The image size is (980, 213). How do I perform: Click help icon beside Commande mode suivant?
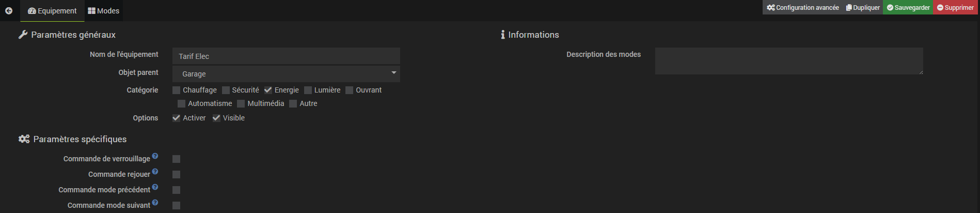[x=155, y=203]
